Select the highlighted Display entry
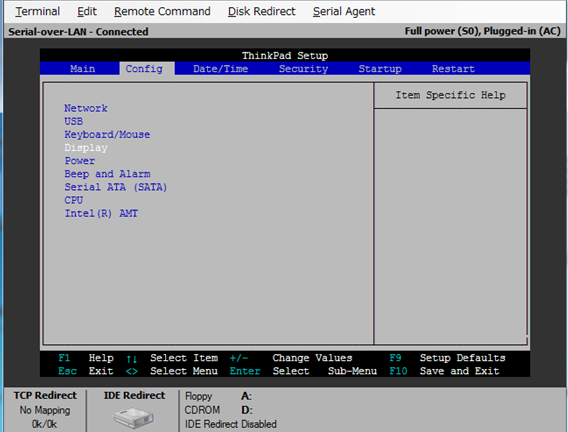568x432 pixels. pos(86,148)
